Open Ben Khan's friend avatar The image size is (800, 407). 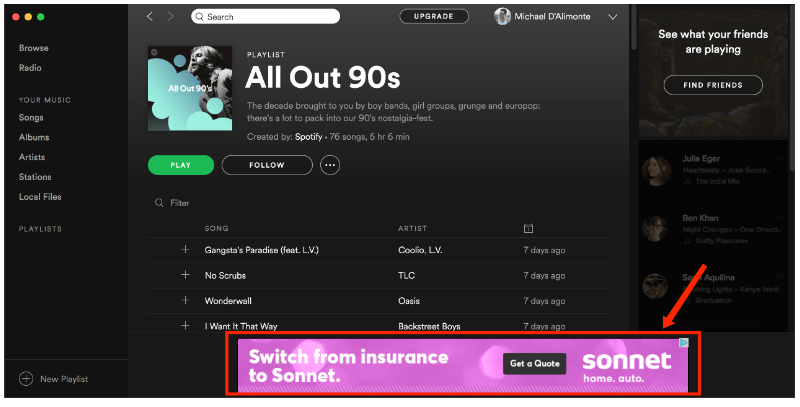(x=655, y=229)
